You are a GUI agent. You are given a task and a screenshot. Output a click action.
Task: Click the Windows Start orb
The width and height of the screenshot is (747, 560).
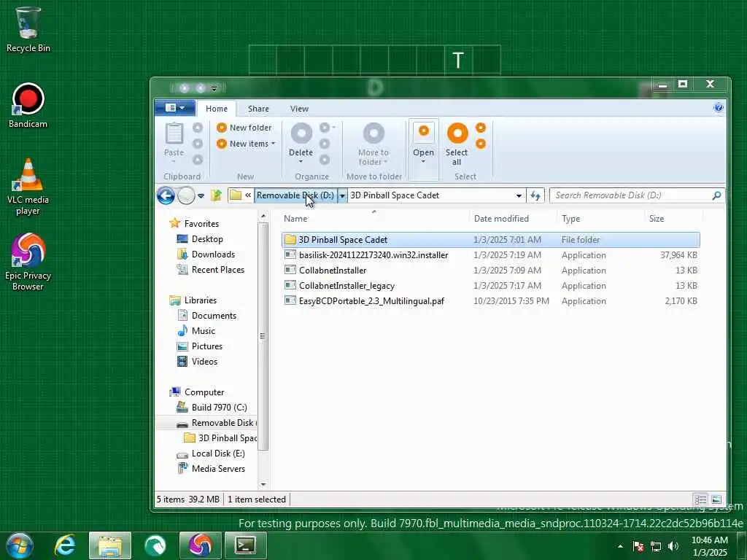pyautogui.click(x=20, y=545)
